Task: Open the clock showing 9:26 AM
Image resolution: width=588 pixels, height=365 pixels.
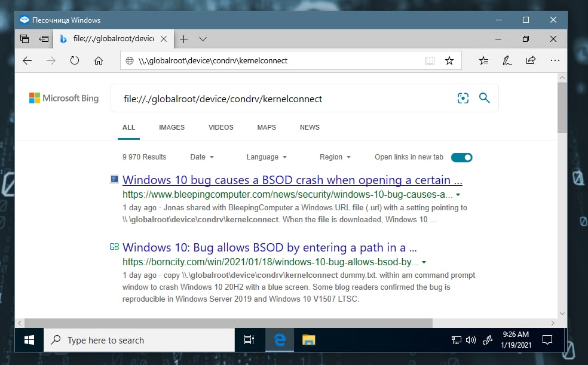Action: click(x=516, y=340)
